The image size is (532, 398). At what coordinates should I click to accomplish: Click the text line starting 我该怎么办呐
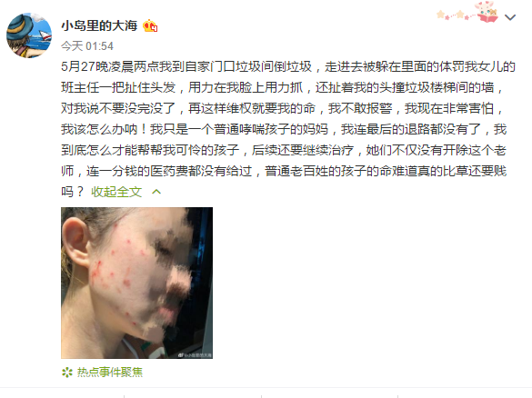[284, 130]
